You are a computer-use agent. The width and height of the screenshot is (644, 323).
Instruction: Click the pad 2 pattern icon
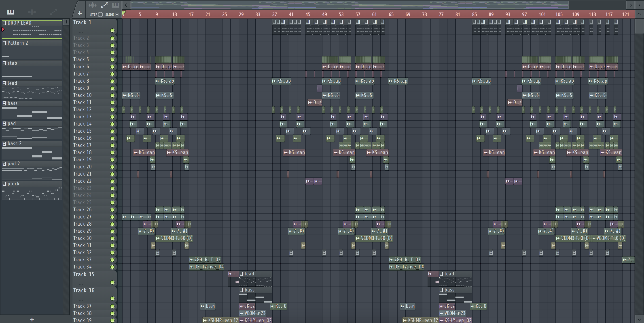point(4,164)
